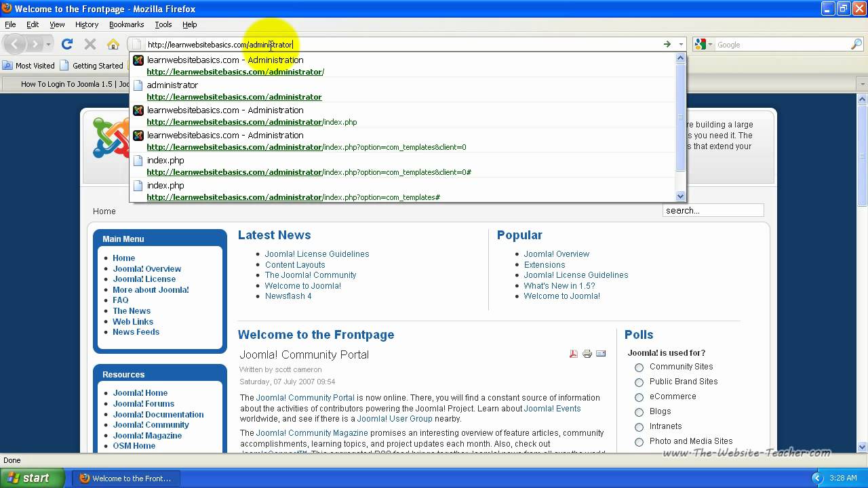Viewport: 868px width, 488px height.
Task: Click the PDF icon of the article
Action: (574, 354)
